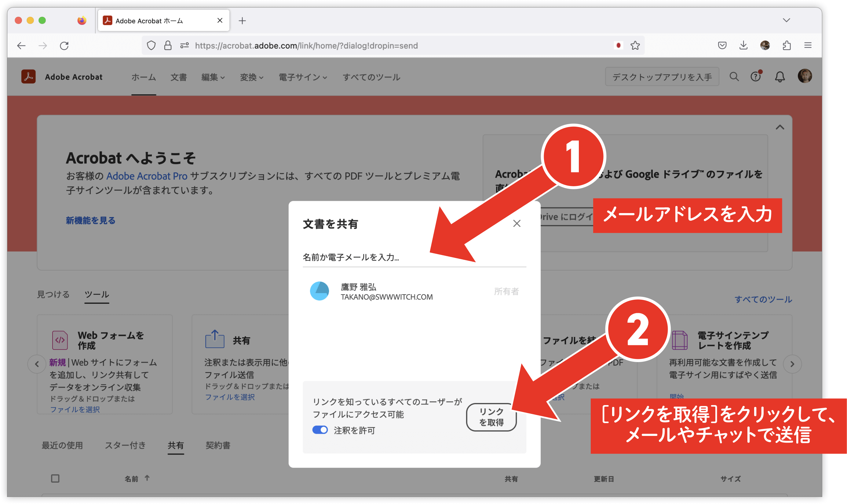Click the padlock site info icon
Screen dimensions: 847x504
tap(168, 45)
